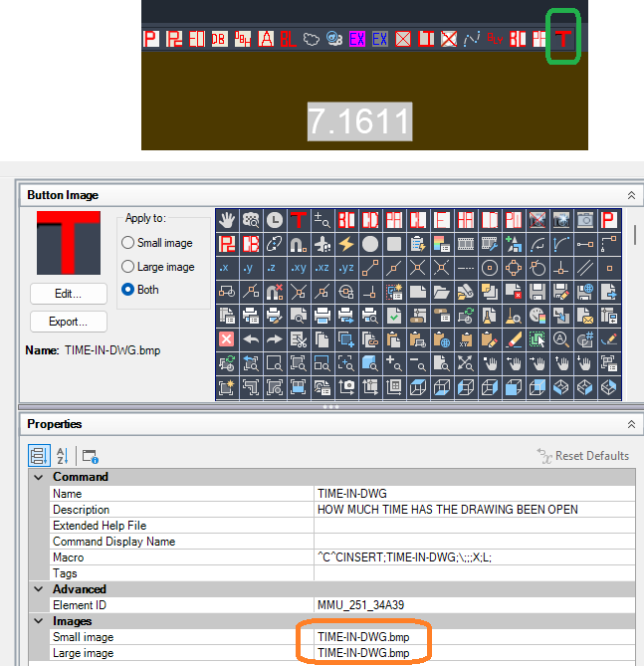644x666 pixels.
Task: Click the red A icon in top toolbar
Action: pos(266,39)
